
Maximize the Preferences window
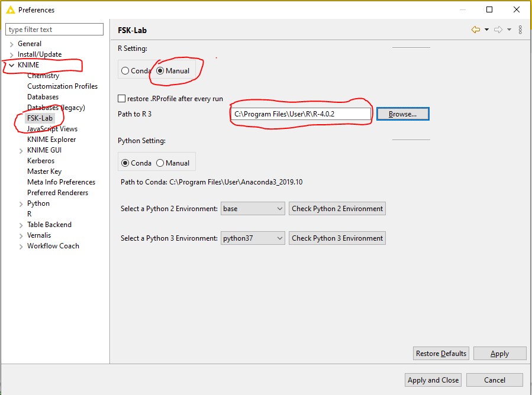pyautogui.click(x=489, y=9)
